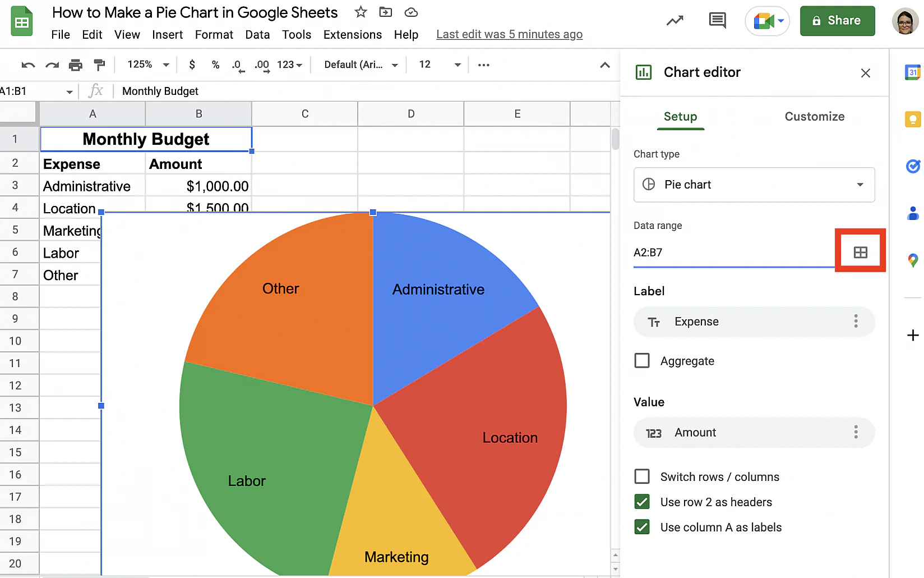Star this spreadsheet
This screenshot has width=924, height=578.
[x=361, y=12]
